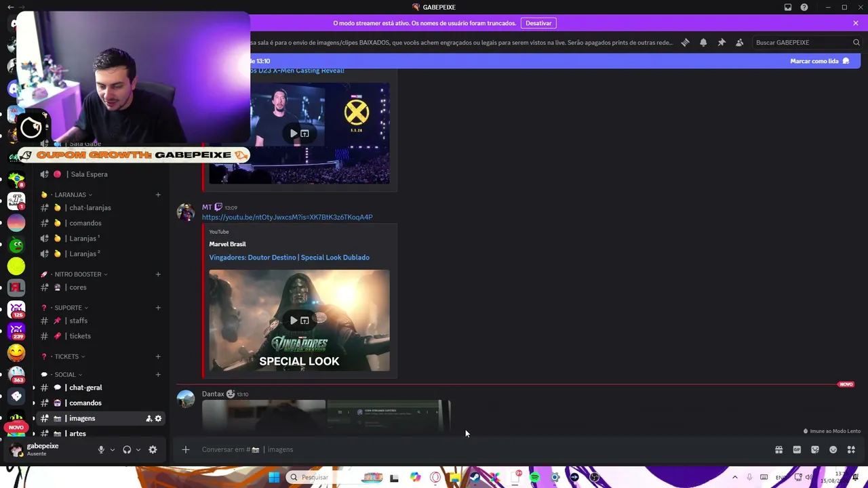Screen dimensions: 868x488
Task: Edit imagens channel settings gear
Action: click(x=159, y=419)
